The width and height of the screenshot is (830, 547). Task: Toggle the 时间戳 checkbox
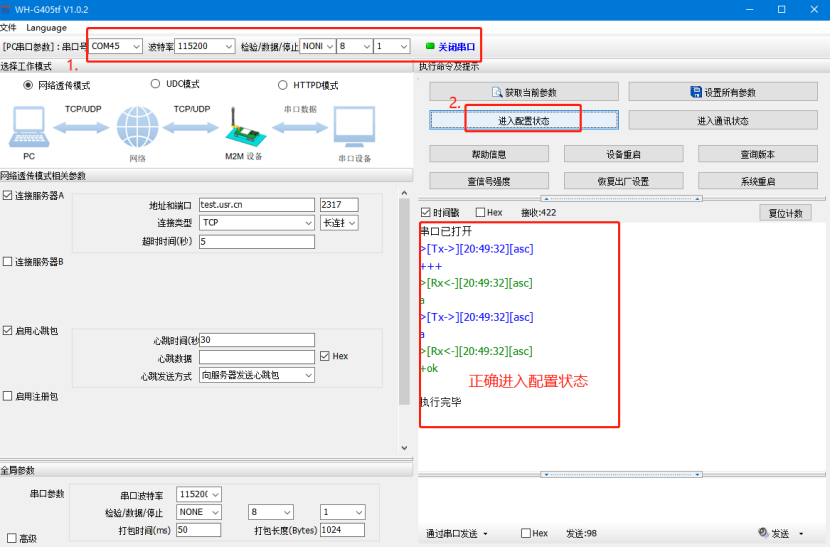(426, 213)
